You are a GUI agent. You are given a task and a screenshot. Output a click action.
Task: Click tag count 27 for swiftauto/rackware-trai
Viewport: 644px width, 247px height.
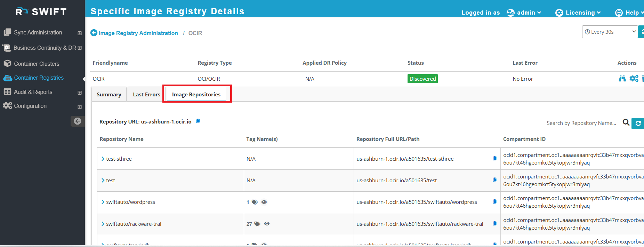click(249, 224)
